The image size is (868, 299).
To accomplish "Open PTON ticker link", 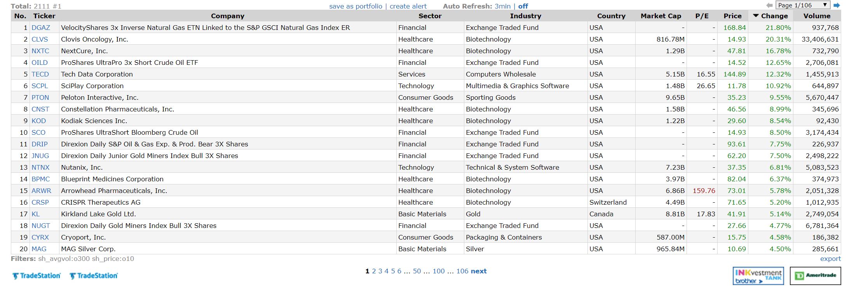I will pyautogui.click(x=40, y=97).
